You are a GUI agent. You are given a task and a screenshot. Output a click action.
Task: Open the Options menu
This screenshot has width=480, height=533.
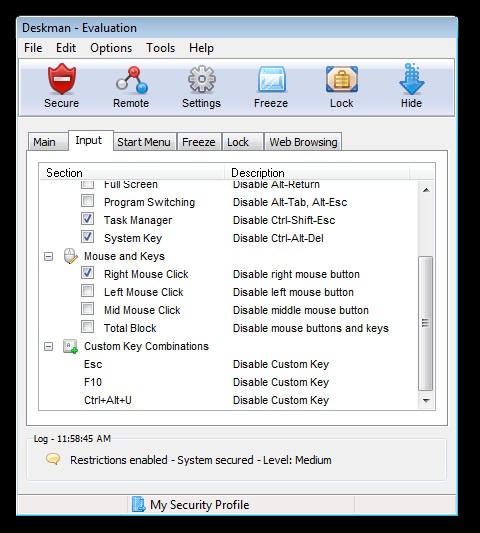pos(111,48)
